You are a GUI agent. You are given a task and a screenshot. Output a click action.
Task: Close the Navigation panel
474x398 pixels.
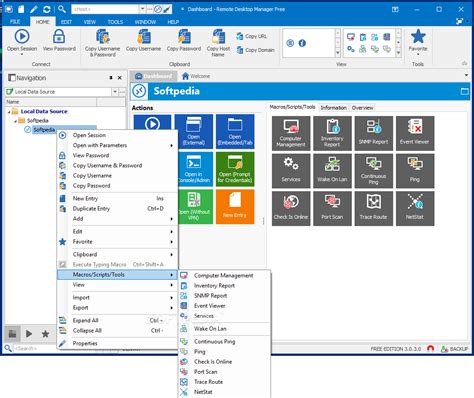(x=120, y=78)
